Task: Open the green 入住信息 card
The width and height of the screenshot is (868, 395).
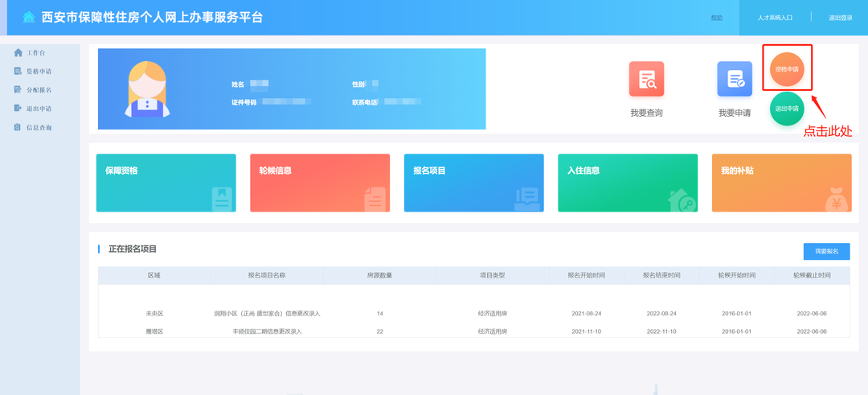Action: pyautogui.click(x=627, y=183)
